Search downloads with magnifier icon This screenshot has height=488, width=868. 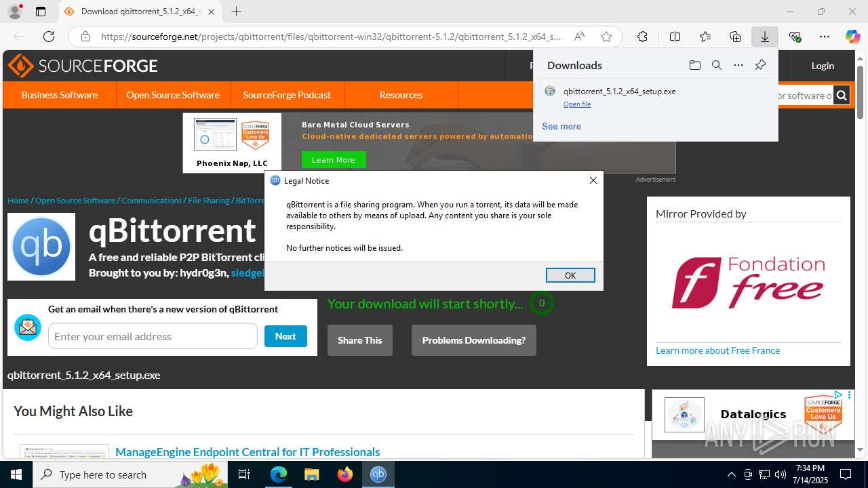coord(716,65)
